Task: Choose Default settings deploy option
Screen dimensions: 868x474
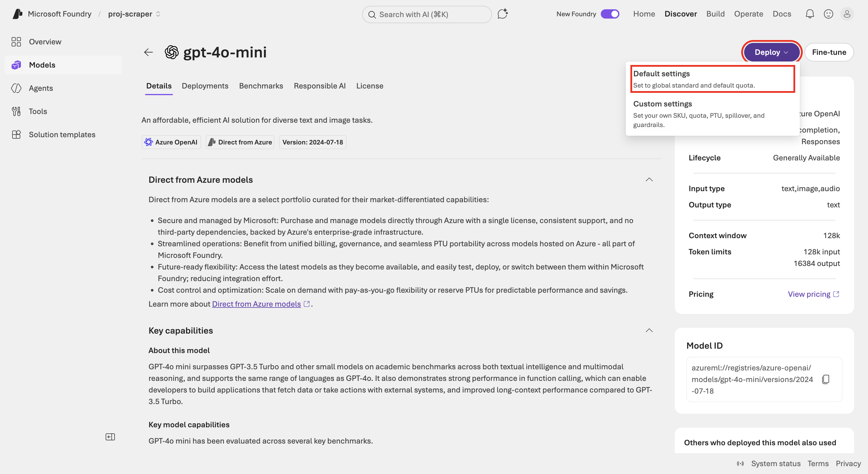Action: click(712, 79)
